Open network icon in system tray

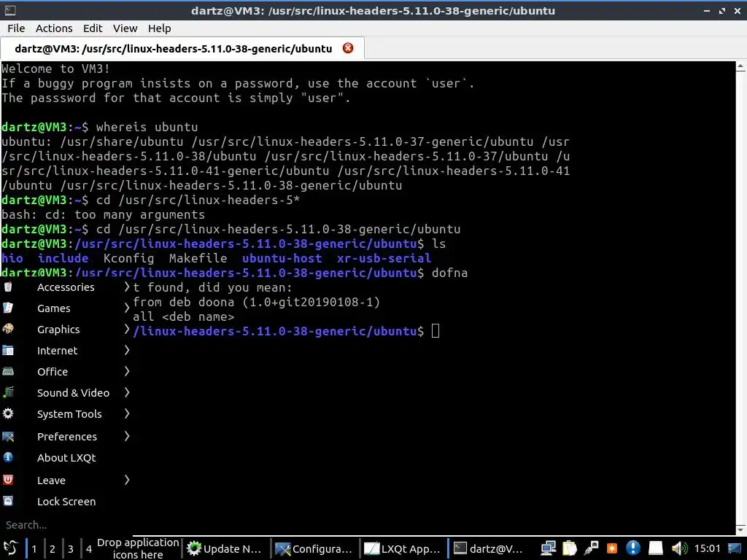click(549, 548)
